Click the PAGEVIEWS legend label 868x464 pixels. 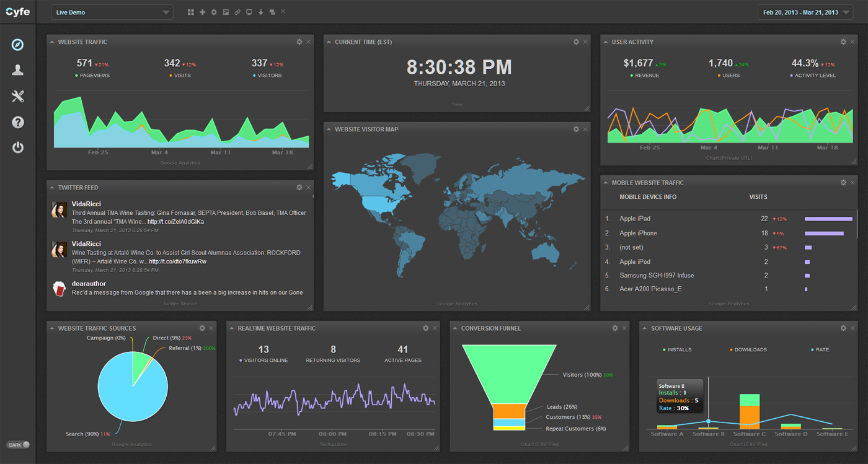[94, 76]
